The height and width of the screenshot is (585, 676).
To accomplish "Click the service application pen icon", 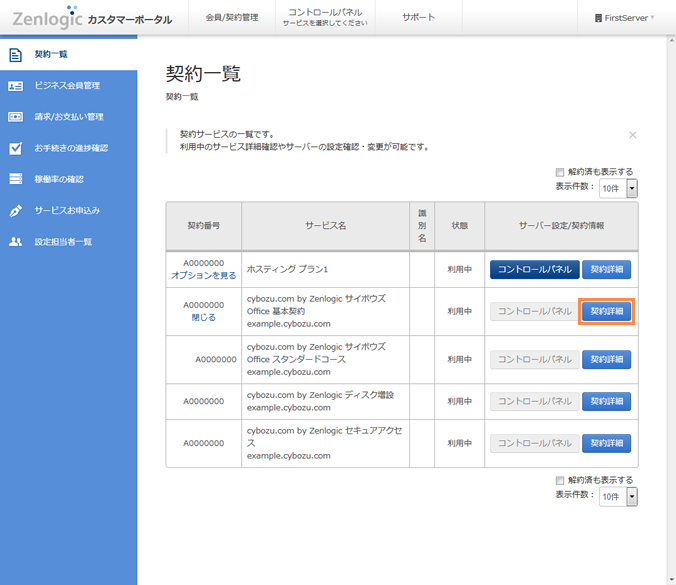I will [15, 211].
